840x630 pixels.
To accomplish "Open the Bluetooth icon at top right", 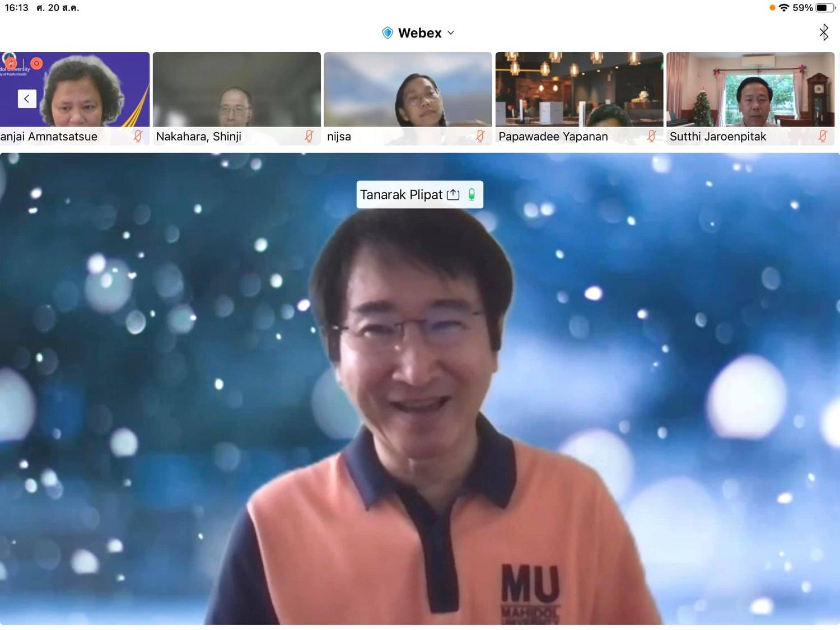I will pyautogui.click(x=823, y=32).
